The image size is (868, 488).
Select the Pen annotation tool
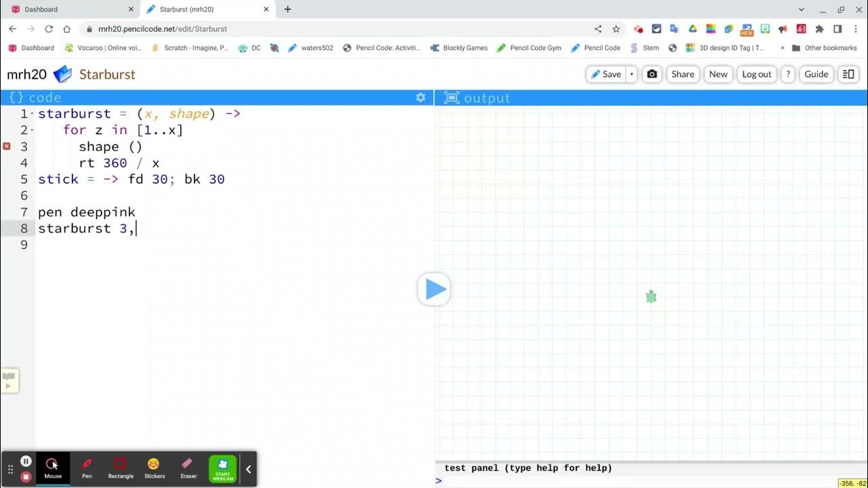click(87, 468)
